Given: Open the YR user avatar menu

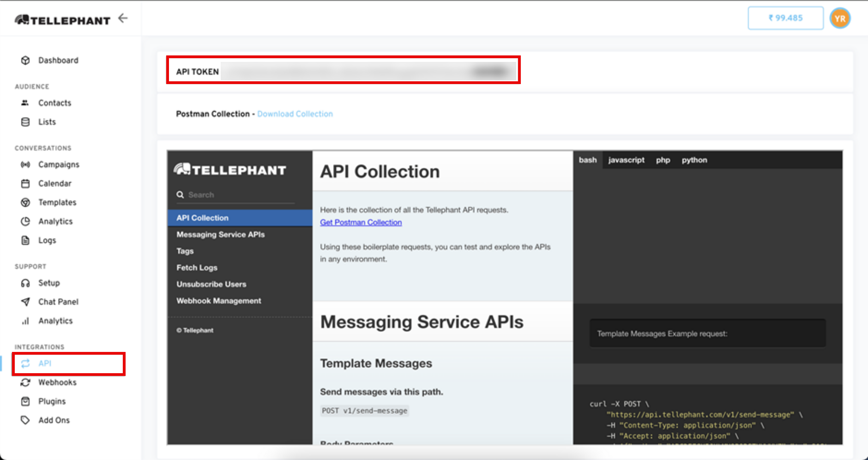Looking at the screenshot, I should tap(840, 18).
